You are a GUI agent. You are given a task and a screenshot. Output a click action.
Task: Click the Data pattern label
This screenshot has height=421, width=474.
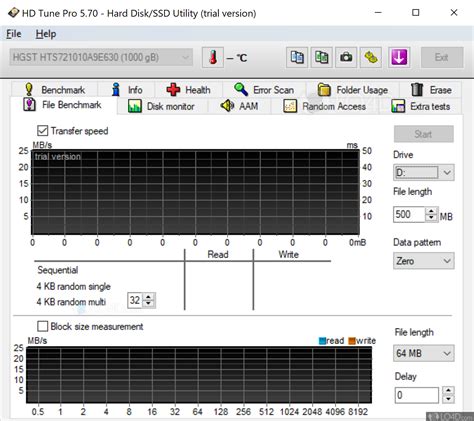(417, 242)
